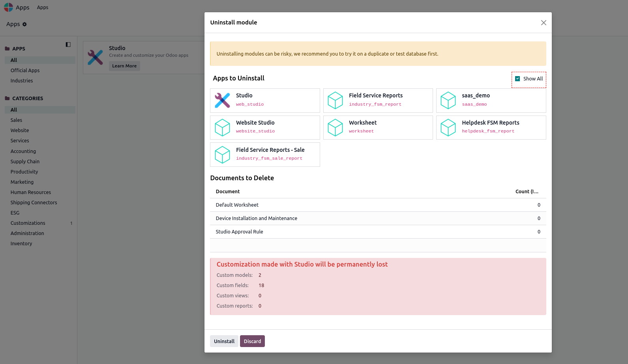Select the Accounting category

(x=40, y=151)
